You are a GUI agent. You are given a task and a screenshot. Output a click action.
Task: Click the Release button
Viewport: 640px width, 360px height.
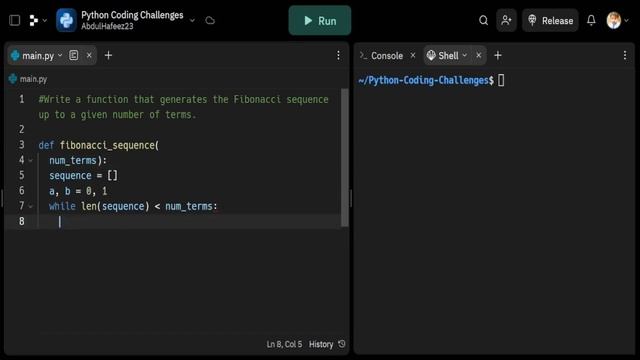(550, 20)
